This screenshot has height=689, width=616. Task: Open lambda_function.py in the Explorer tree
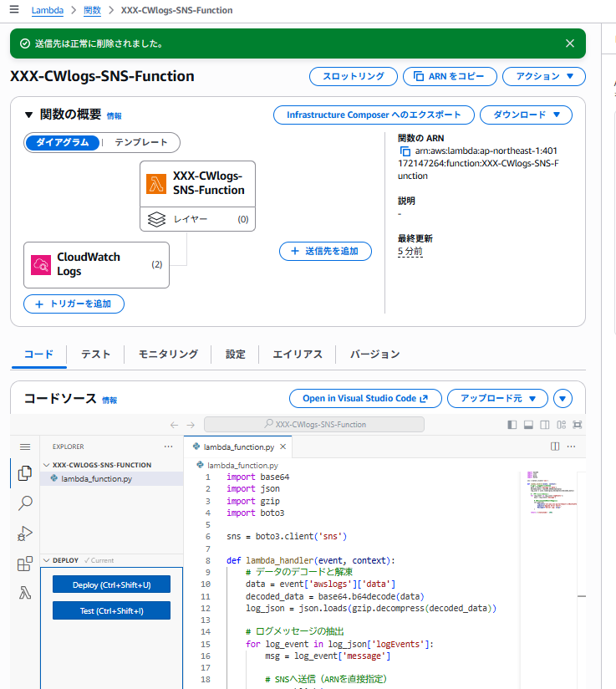click(x=112, y=478)
